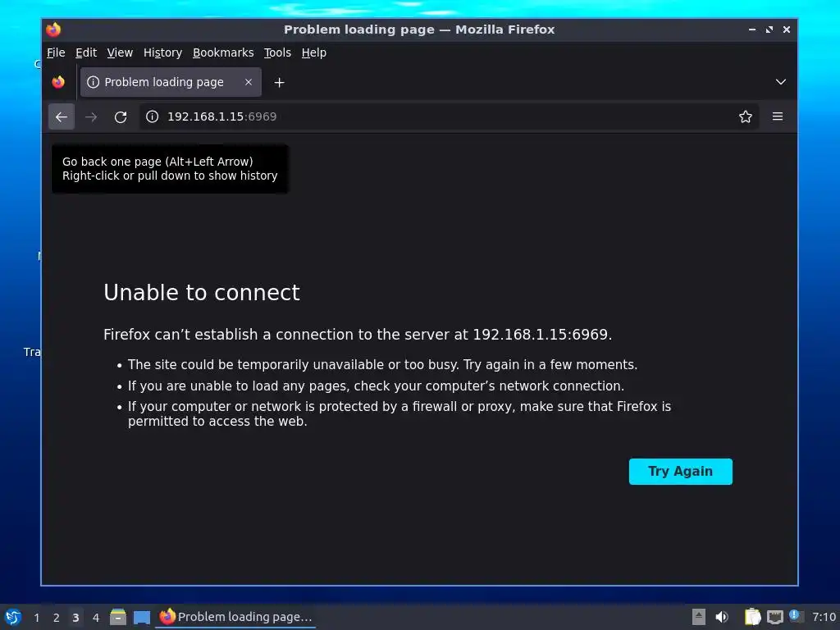
Task: Open the Lubuntu start menu
Action: (x=13, y=617)
